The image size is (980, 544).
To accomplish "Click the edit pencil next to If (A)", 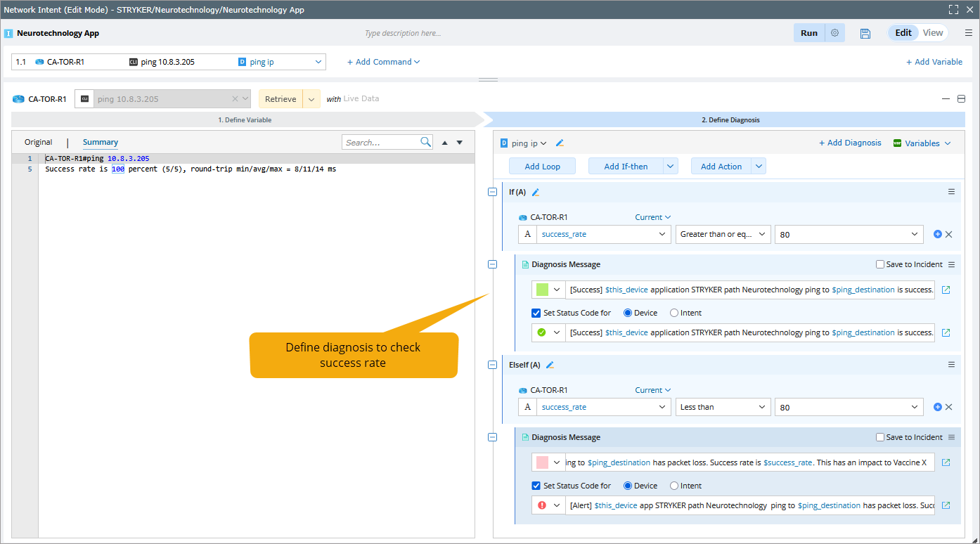I will pos(536,193).
